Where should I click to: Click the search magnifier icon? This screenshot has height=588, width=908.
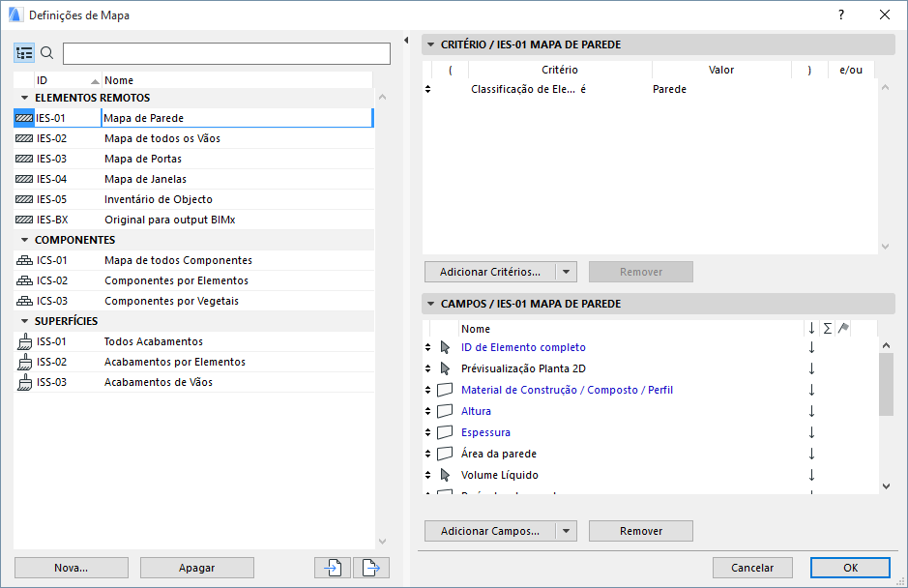[x=46, y=53]
